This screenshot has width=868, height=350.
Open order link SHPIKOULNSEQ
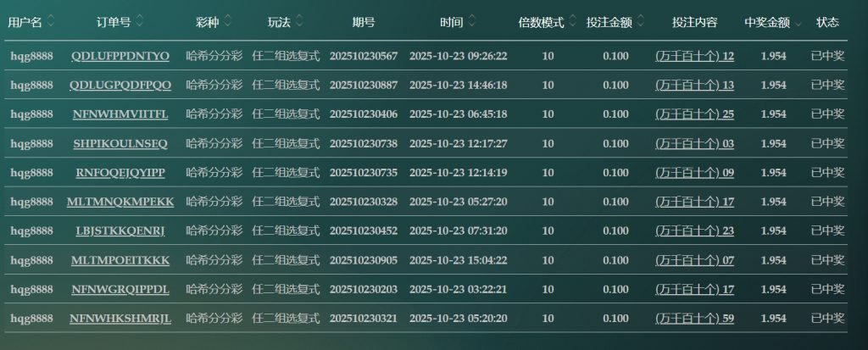(x=120, y=143)
